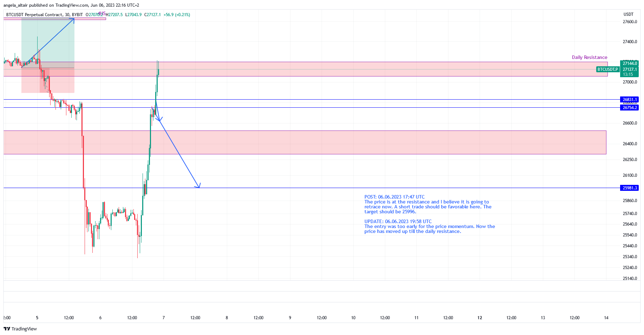Click the 26600.0 price axis label
This screenshot has width=644, height=335.
tap(630, 123)
